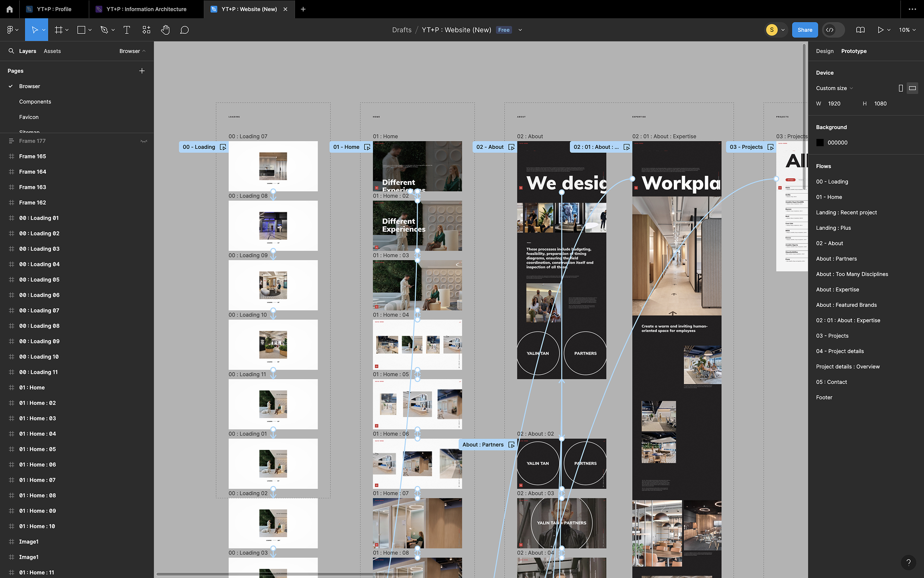This screenshot has width=924, height=578.
Task: Open the zoom level 10% dropdown
Action: click(907, 30)
